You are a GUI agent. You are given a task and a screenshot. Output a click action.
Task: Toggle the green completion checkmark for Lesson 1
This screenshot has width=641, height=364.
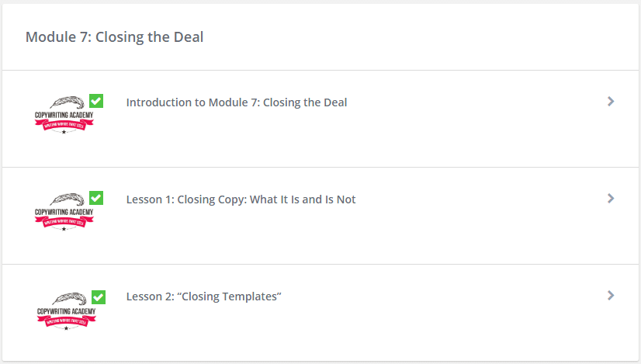[96, 198]
